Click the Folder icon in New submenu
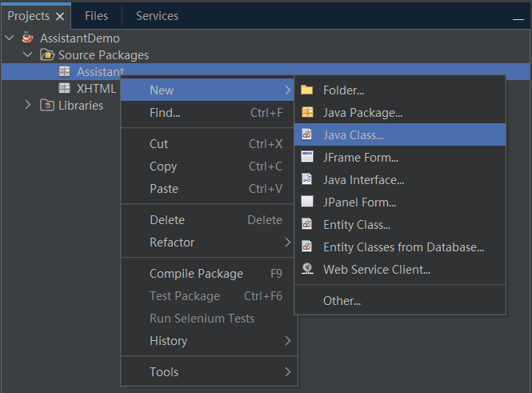532x393 pixels. [307, 90]
